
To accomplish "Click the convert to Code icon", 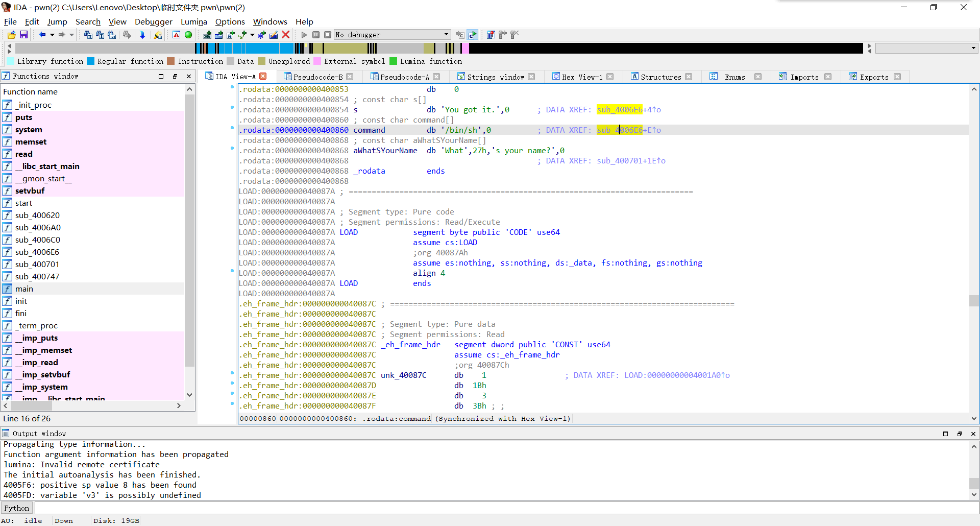I will (207, 35).
